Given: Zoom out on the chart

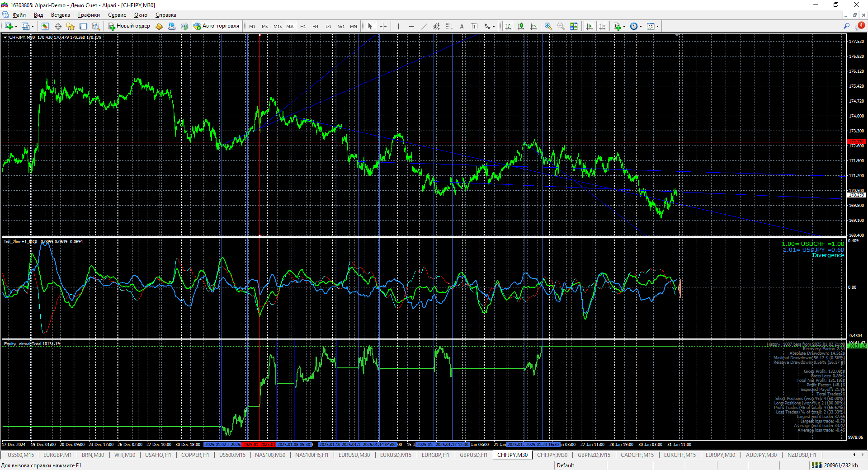Looking at the screenshot, I should tap(561, 26).
